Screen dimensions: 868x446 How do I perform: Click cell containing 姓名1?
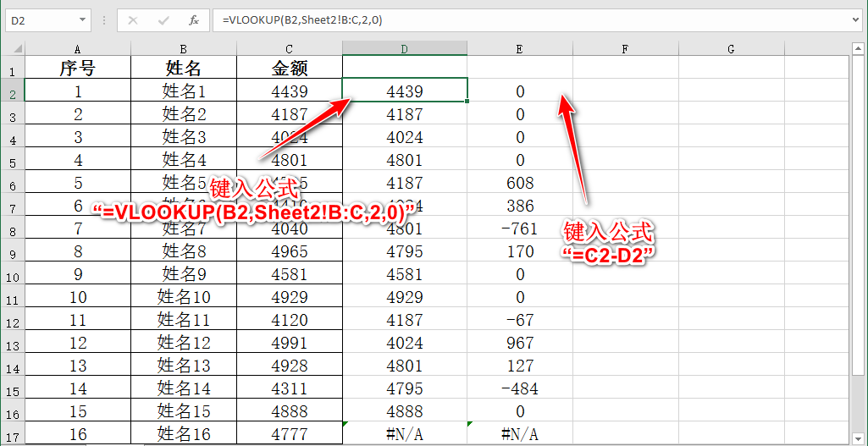pyautogui.click(x=183, y=91)
